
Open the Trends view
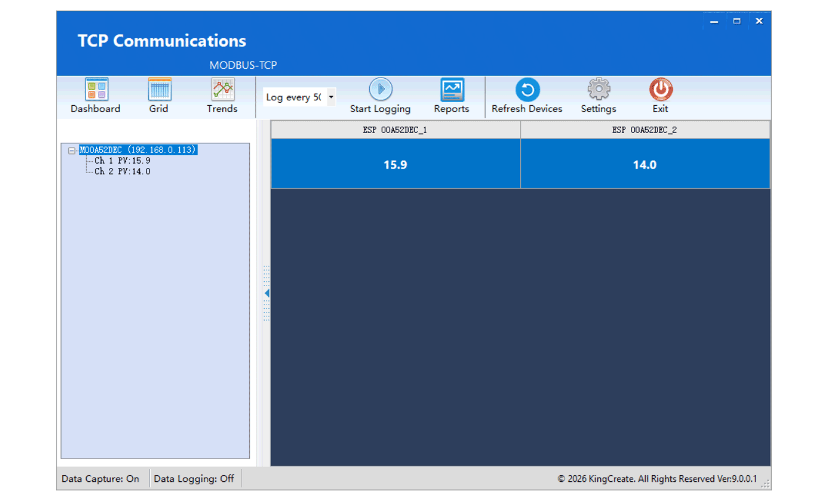222,96
